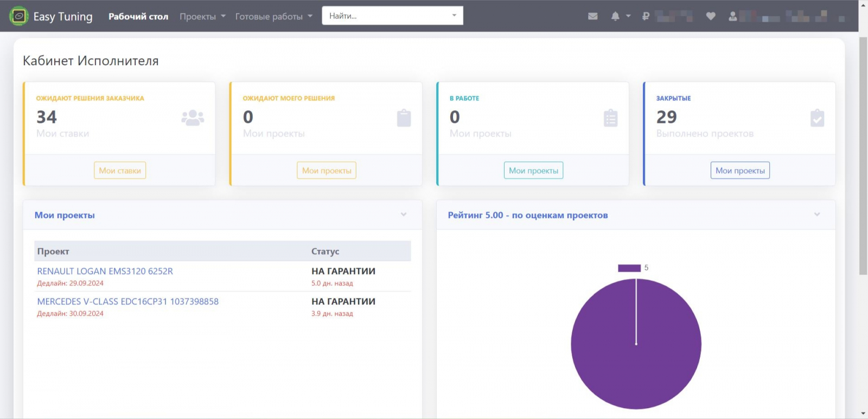
Task: Click the ruble balance icon
Action: tap(646, 16)
